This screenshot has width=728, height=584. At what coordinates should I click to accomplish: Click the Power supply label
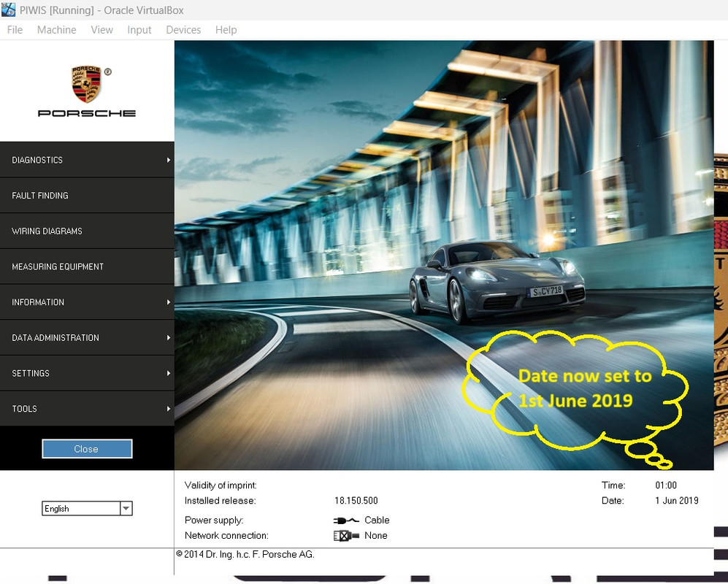pyautogui.click(x=213, y=520)
